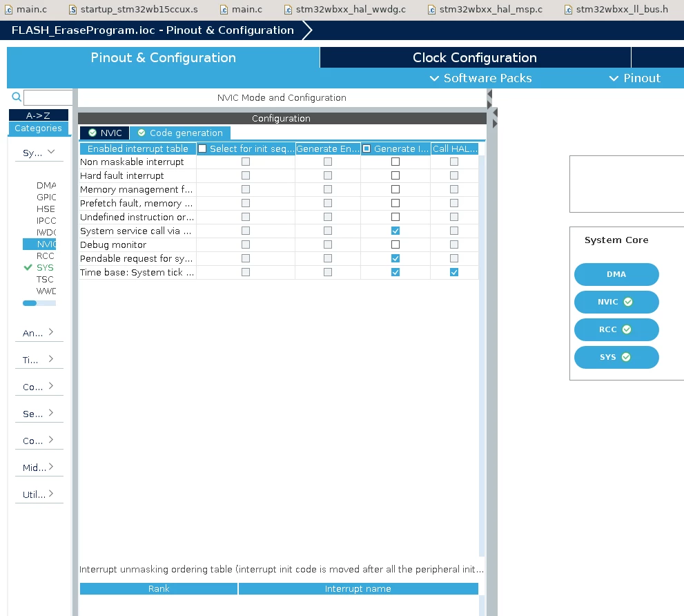Click the search magnifier icon in sidebar

(x=17, y=97)
